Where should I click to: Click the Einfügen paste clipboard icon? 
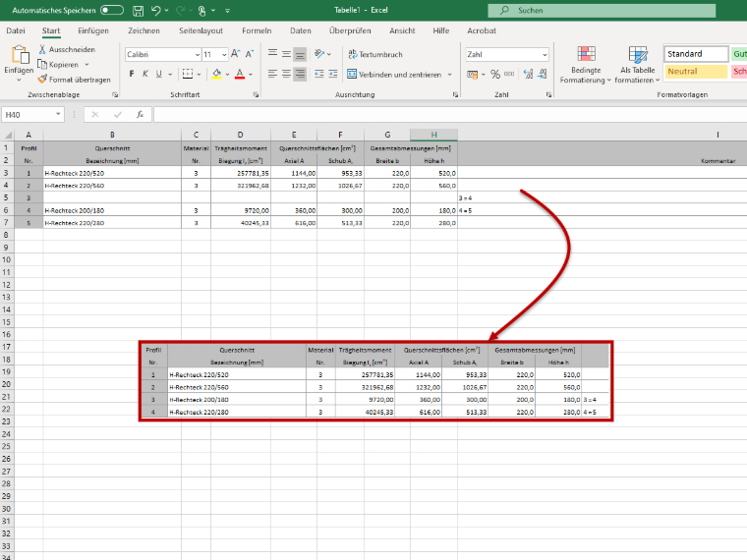20,55
